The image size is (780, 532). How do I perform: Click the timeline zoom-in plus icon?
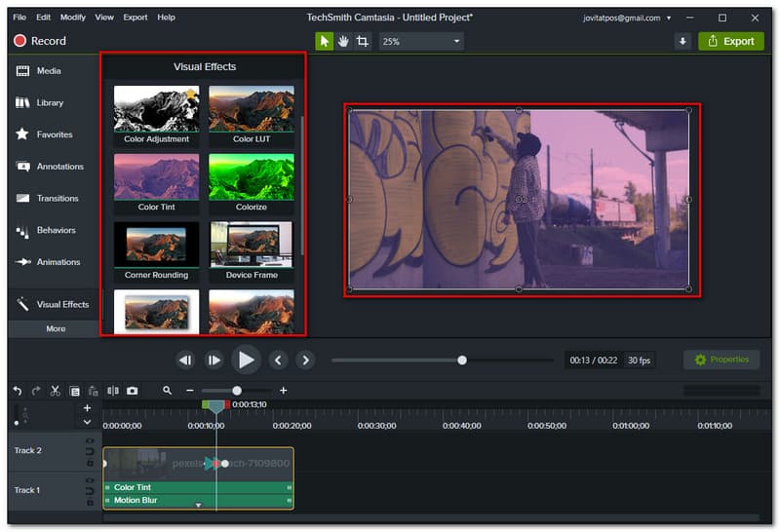[284, 391]
